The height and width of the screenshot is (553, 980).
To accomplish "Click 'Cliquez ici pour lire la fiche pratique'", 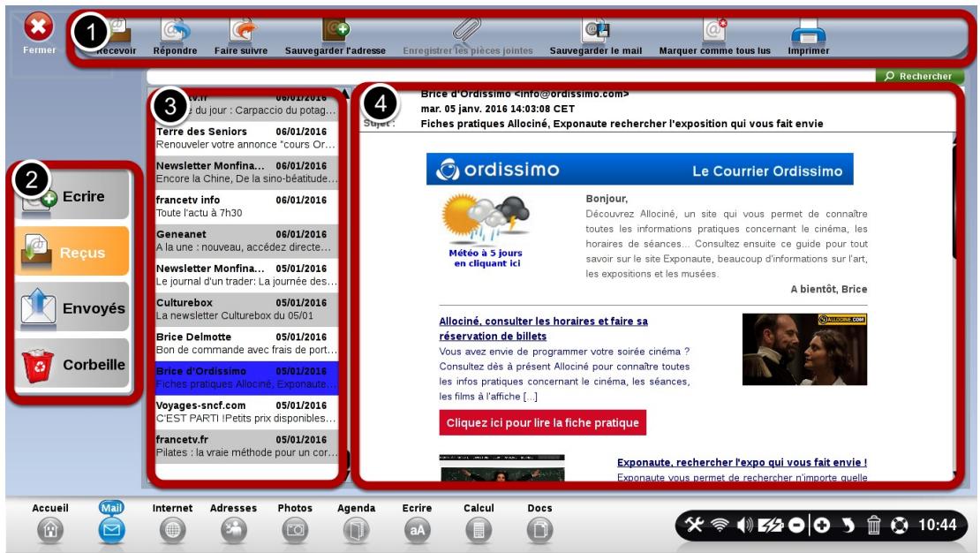I will (542, 423).
